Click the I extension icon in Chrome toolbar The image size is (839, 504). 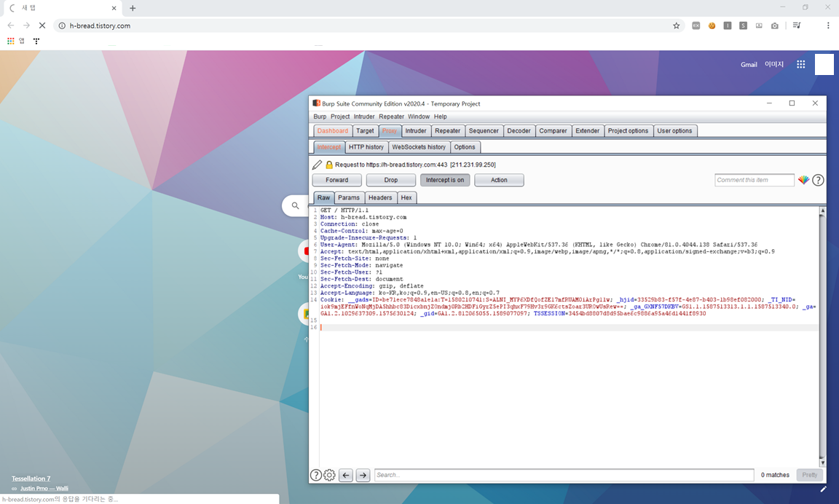coord(728,25)
